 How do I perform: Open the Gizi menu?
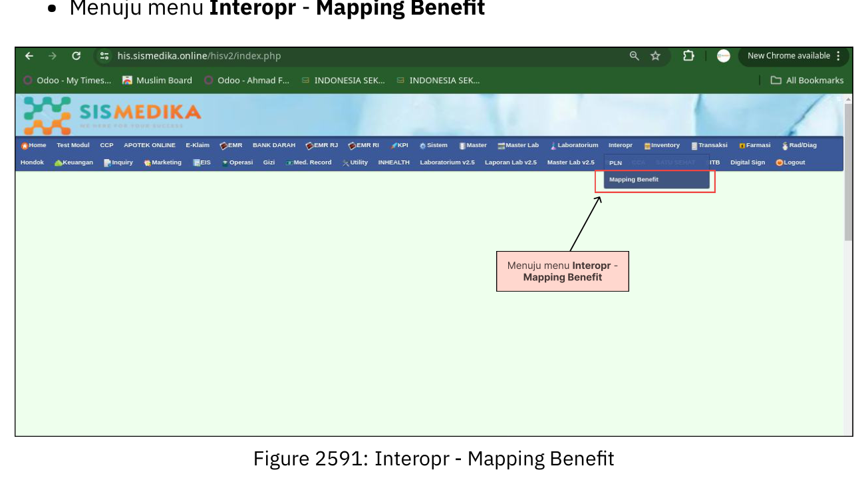point(269,162)
